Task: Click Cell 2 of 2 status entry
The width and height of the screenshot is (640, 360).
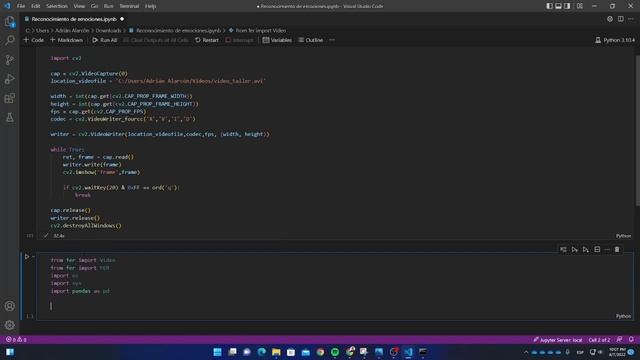Action: [x=599, y=340]
